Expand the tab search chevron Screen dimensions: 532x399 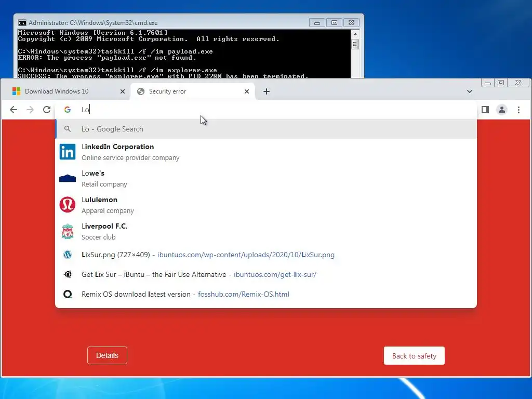pyautogui.click(x=470, y=91)
